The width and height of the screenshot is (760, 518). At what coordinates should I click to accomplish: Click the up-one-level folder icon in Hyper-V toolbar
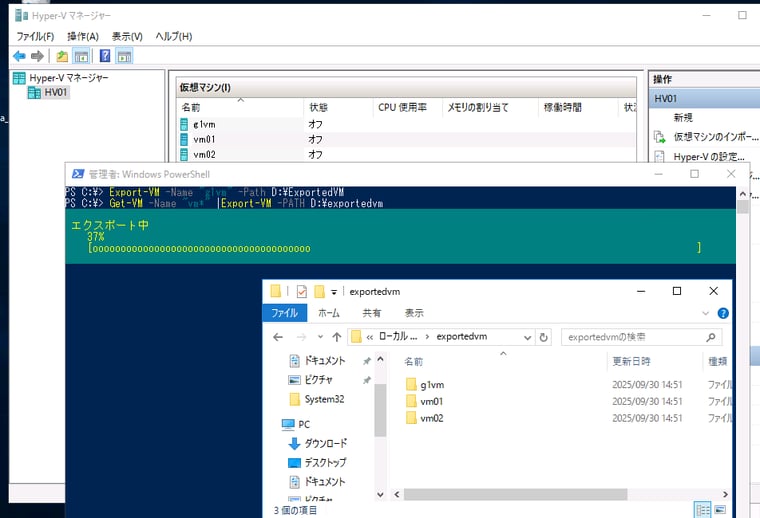pyautogui.click(x=62, y=56)
